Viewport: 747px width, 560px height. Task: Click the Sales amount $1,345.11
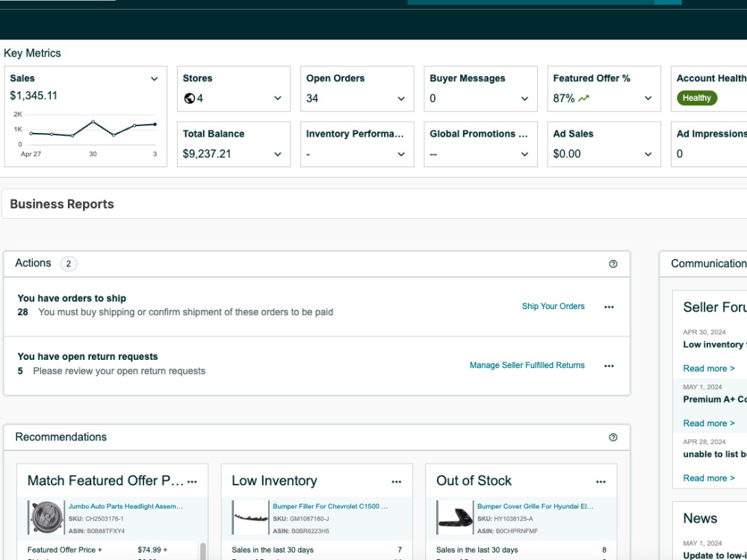[x=34, y=96]
